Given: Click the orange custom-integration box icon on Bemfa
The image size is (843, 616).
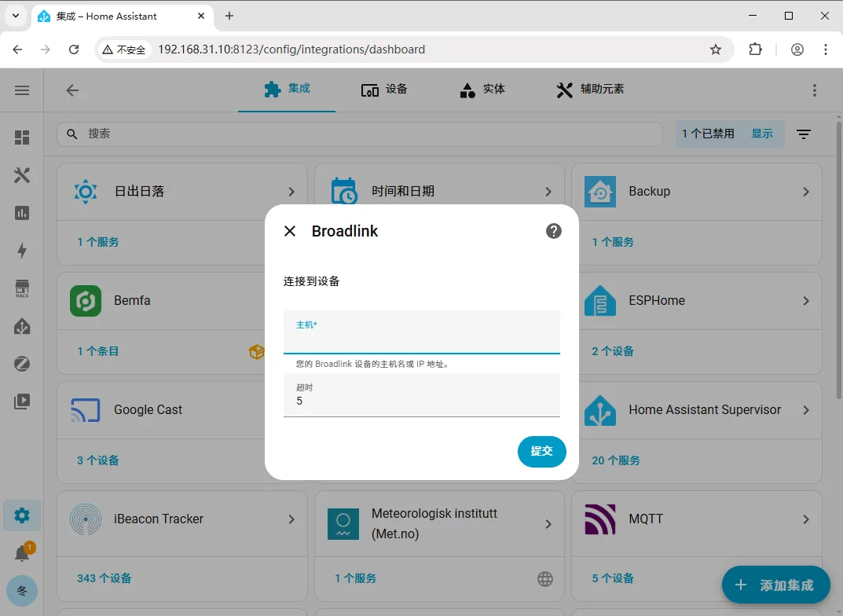Looking at the screenshot, I should 256,351.
